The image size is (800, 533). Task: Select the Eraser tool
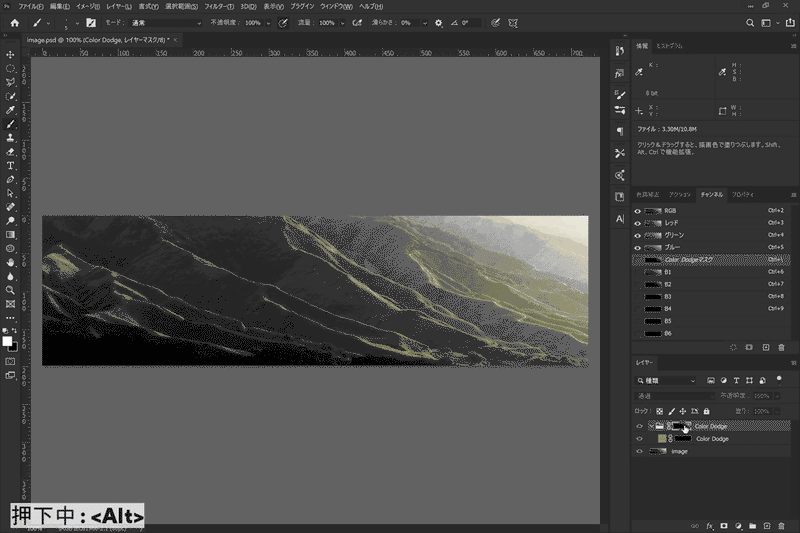10,151
